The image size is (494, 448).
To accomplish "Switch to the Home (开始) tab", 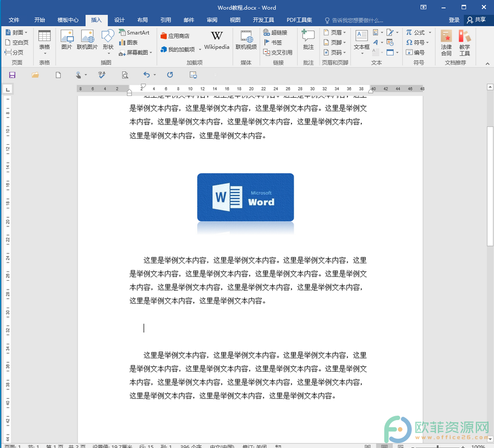I will tap(40, 20).
